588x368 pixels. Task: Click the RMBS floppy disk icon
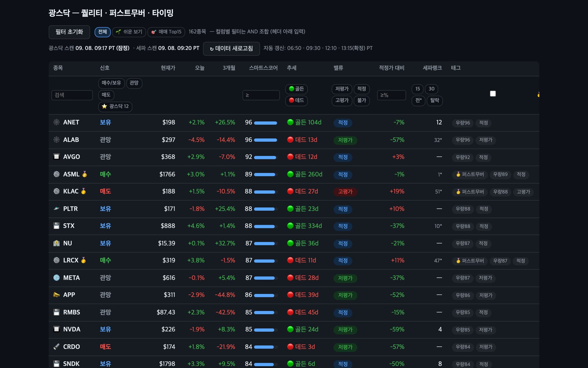coord(56,312)
